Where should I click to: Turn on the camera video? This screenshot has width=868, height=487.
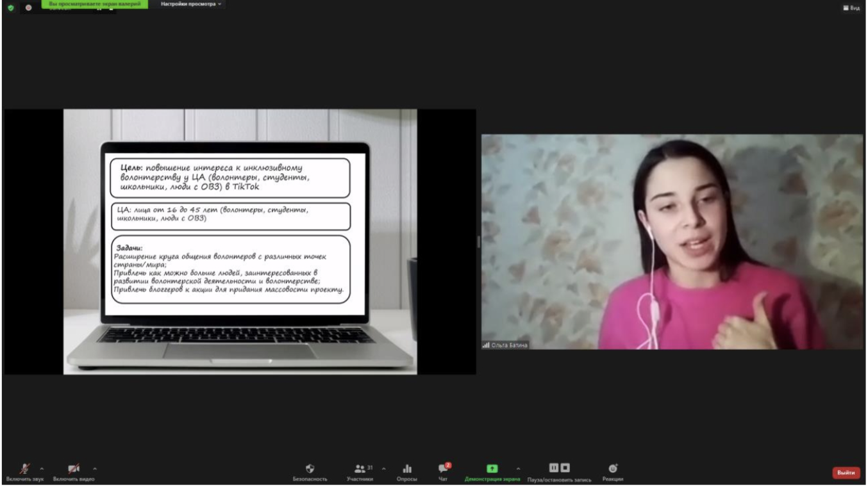74,469
